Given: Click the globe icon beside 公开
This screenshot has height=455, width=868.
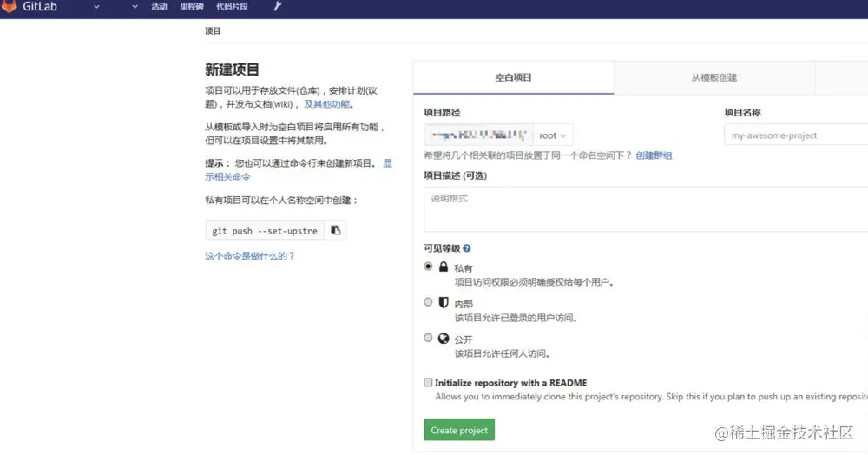Looking at the screenshot, I should tap(444, 338).
